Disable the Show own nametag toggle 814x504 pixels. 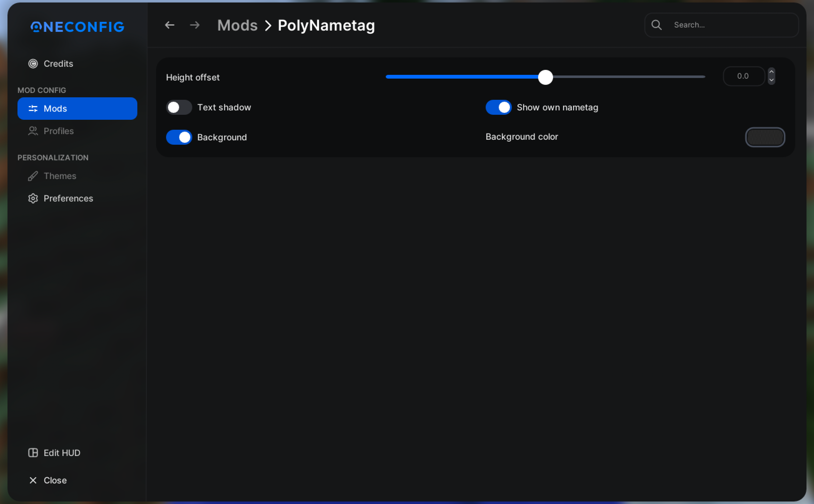[x=498, y=107]
